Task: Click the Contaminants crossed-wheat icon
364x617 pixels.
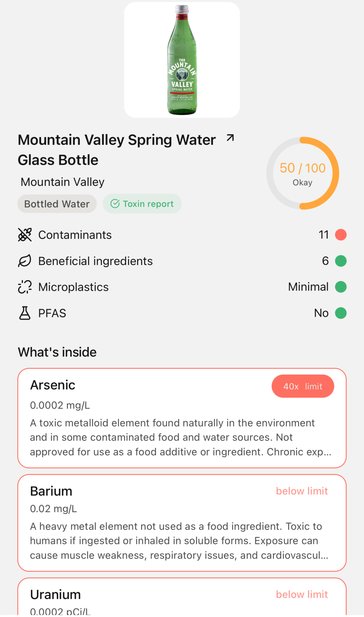Action: point(25,235)
